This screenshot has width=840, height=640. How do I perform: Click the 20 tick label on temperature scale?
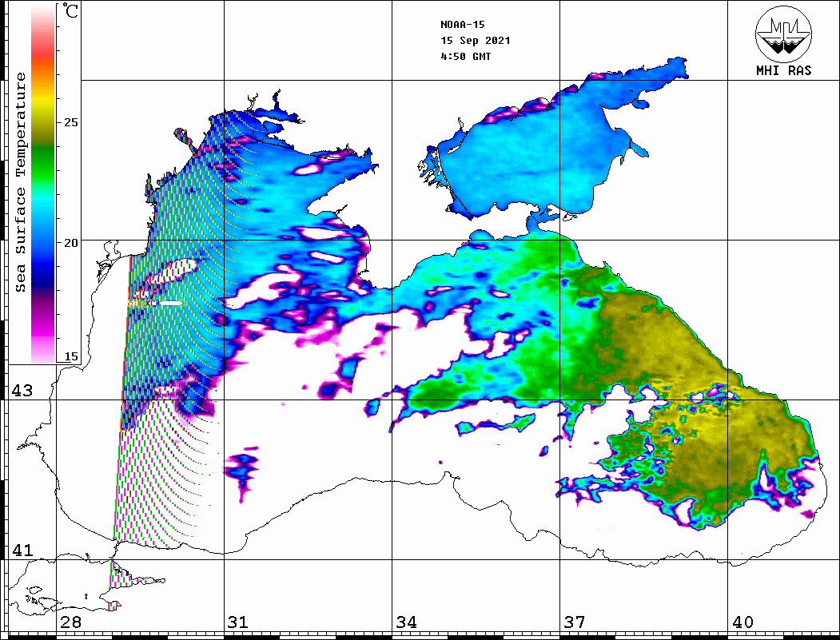[x=71, y=242]
